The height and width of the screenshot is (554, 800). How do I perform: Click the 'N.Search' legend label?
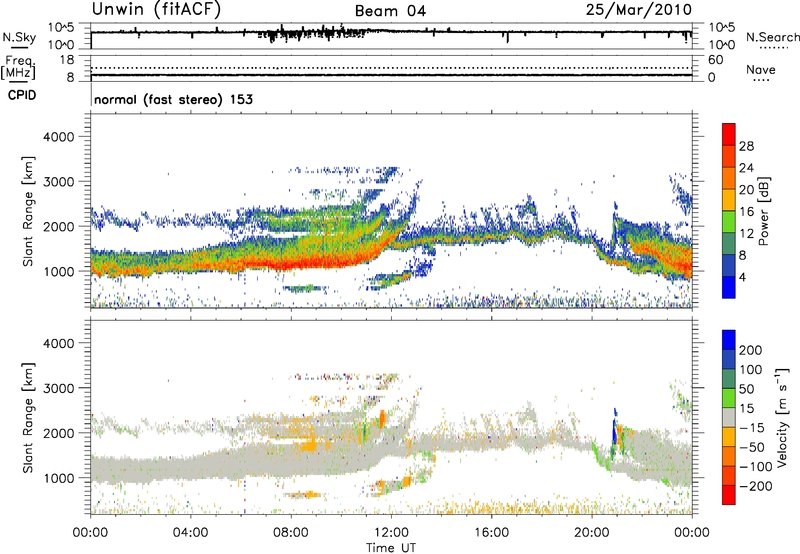[772, 37]
